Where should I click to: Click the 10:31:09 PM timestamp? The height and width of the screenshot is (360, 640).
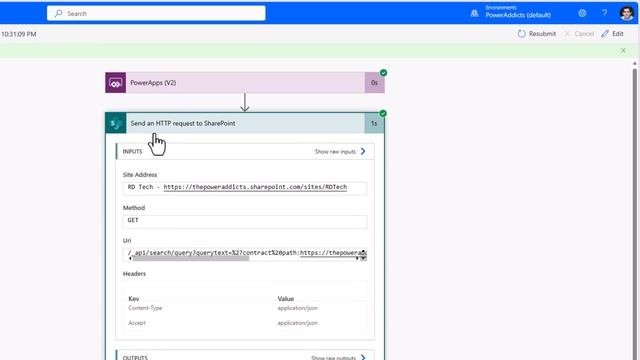(x=19, y=34)
